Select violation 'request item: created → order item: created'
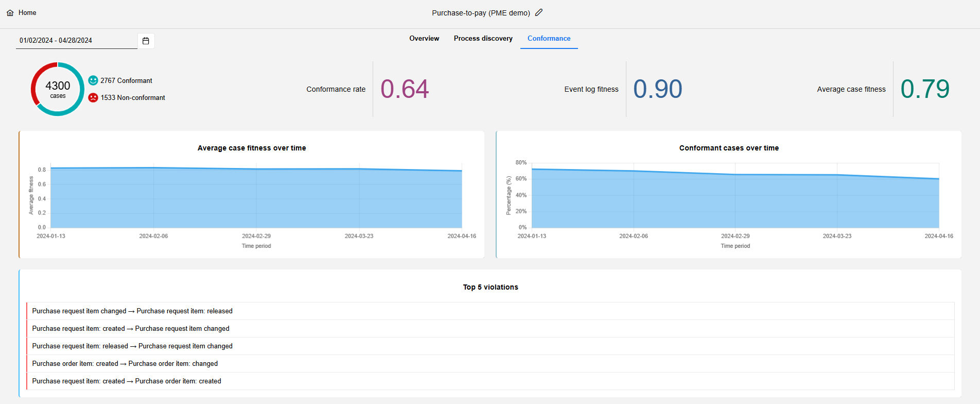Screen dimensions: 980x404 click(127, 381)
